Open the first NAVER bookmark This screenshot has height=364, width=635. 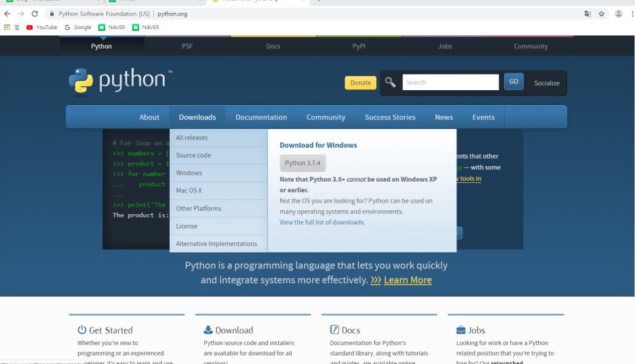point(112,27)
